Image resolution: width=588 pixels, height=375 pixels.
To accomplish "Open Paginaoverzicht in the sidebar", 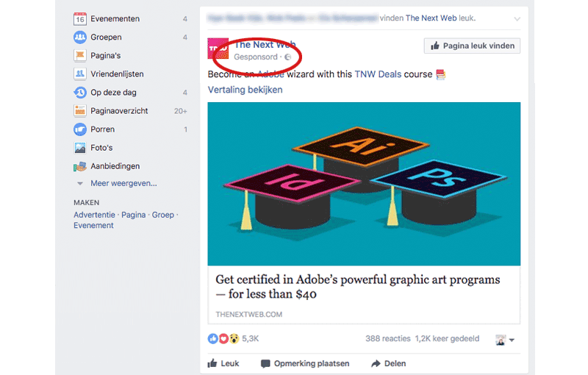I will click(119, 110).
